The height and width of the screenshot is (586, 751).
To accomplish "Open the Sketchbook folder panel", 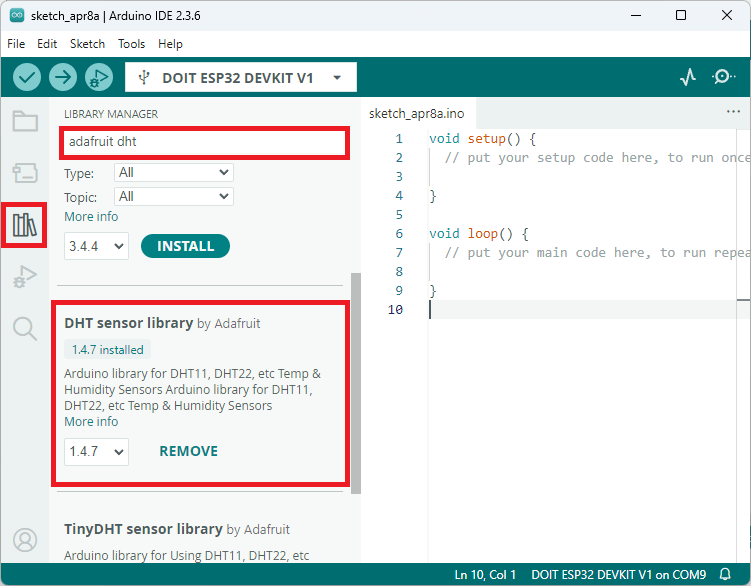I will tap(25, 121).
